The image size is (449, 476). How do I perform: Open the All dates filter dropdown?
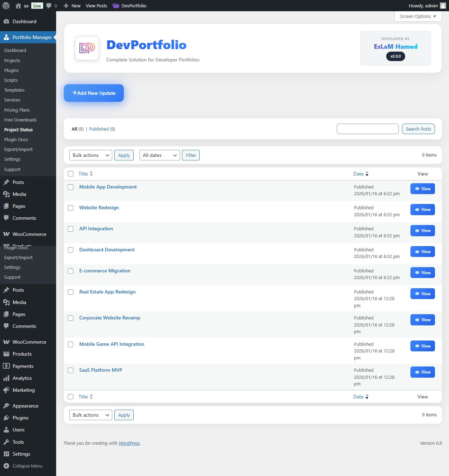click(x=160, y=155)
